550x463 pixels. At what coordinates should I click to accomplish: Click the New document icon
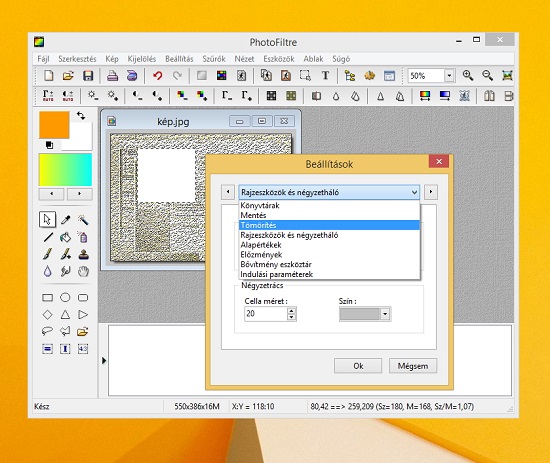pos(48,75)
